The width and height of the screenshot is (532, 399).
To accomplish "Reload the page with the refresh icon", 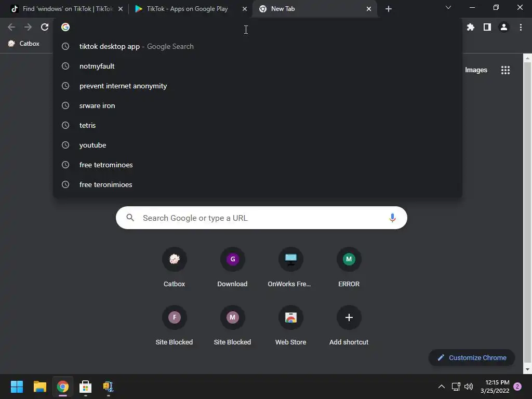I will tap(45, 27).
